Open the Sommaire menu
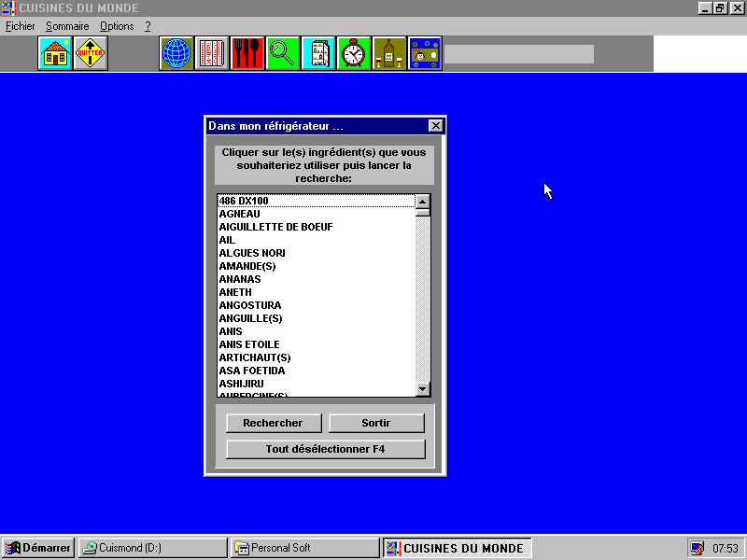The height and width of the screenshot is (560, 747). click(x=67, y=26)
